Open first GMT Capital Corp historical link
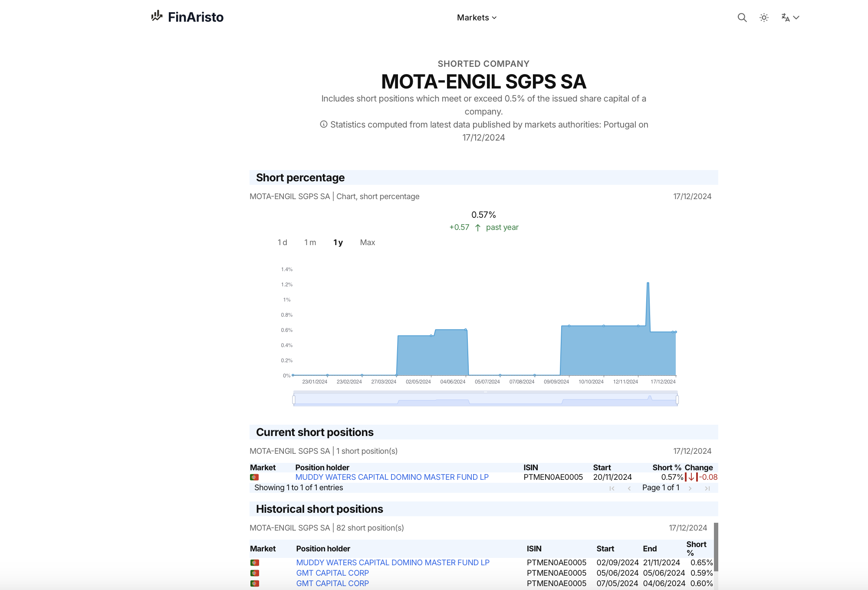 332,573
